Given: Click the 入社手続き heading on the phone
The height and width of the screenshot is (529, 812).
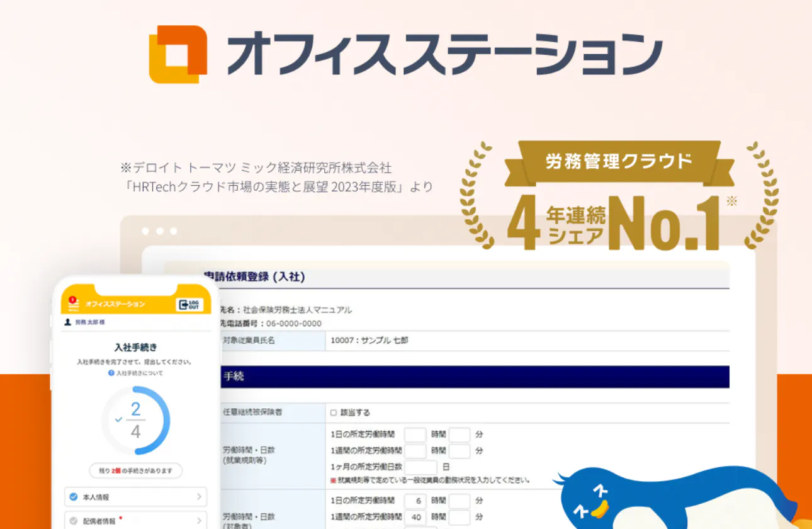Looking at the screenshot, I should click(x=135, y=347).
